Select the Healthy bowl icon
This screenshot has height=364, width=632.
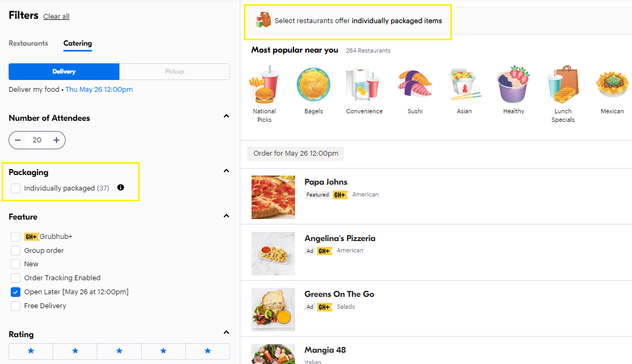(513, 85)
